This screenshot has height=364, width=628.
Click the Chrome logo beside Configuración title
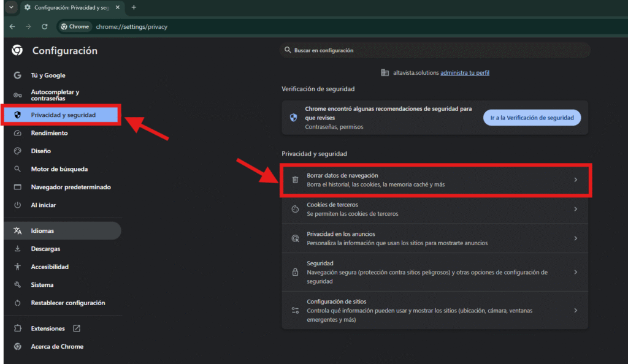pyautogui.click(x=17, y=51)
